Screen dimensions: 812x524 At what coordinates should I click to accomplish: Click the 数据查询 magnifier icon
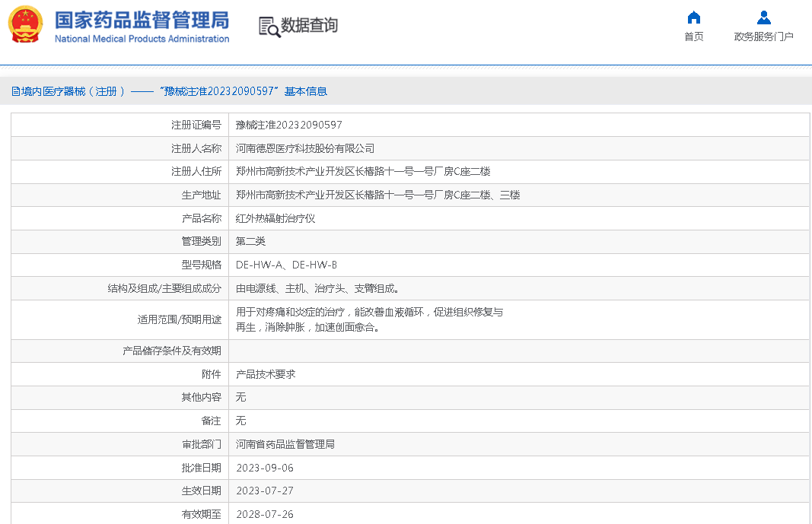[x=269, y=27]
